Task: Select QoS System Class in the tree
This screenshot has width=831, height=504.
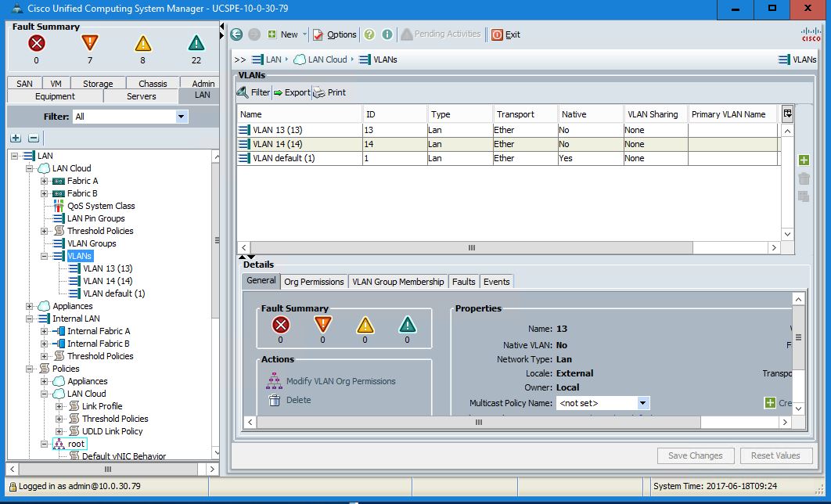Action: click(x=101, y=206)
